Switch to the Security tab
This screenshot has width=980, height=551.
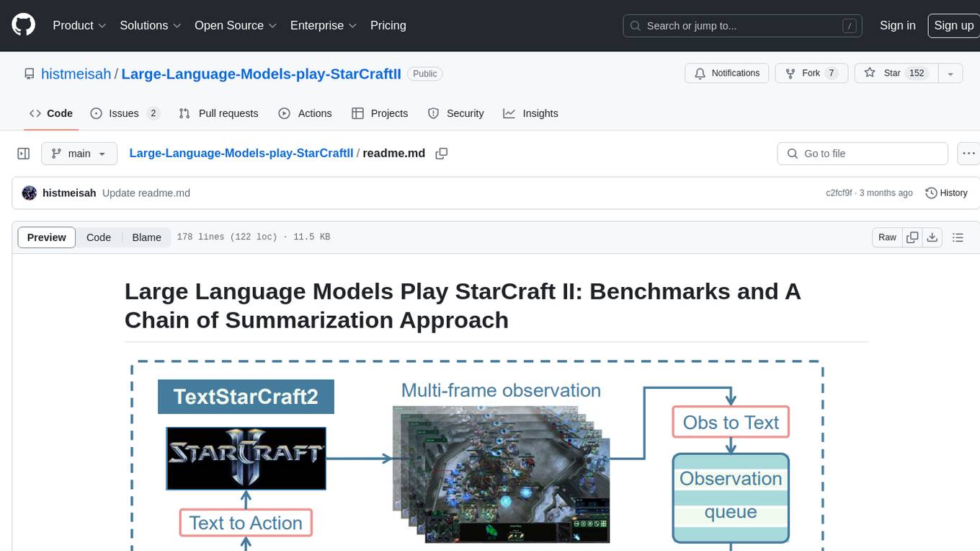point(456,113)
